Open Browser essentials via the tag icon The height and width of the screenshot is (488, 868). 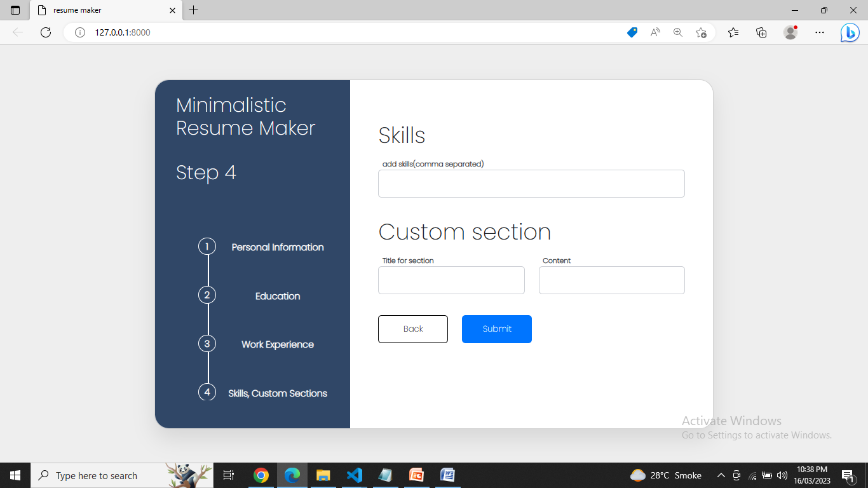click(x=632, y=32)
